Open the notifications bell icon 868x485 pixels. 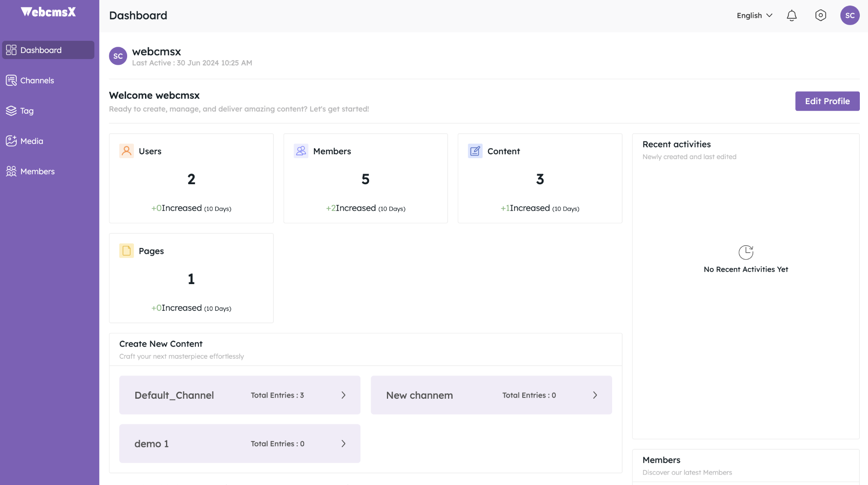point(791,16)
